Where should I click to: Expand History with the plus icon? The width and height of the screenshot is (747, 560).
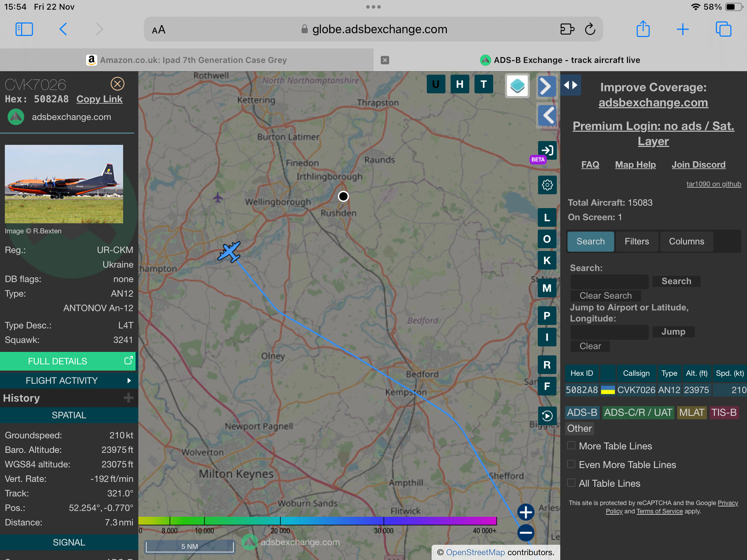128,398
